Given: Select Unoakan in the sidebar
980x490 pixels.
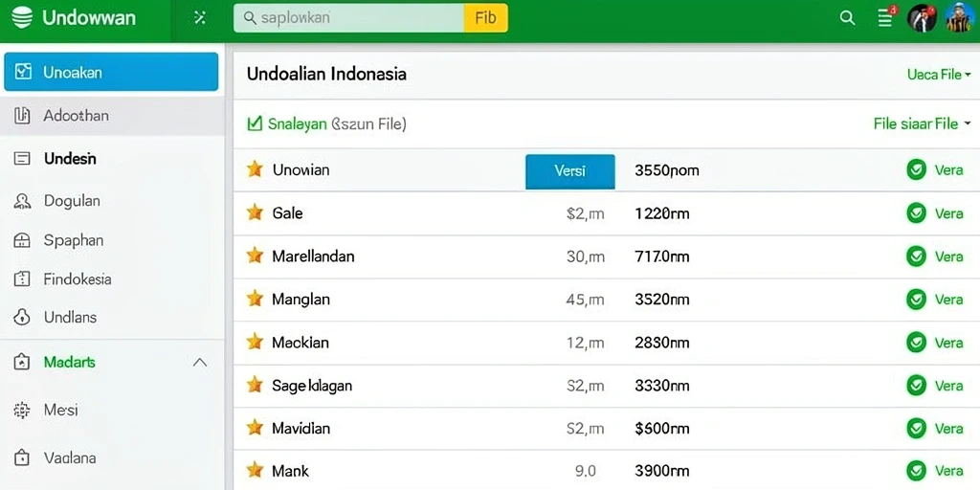Looking at the screenshot, I should point(111,72).
